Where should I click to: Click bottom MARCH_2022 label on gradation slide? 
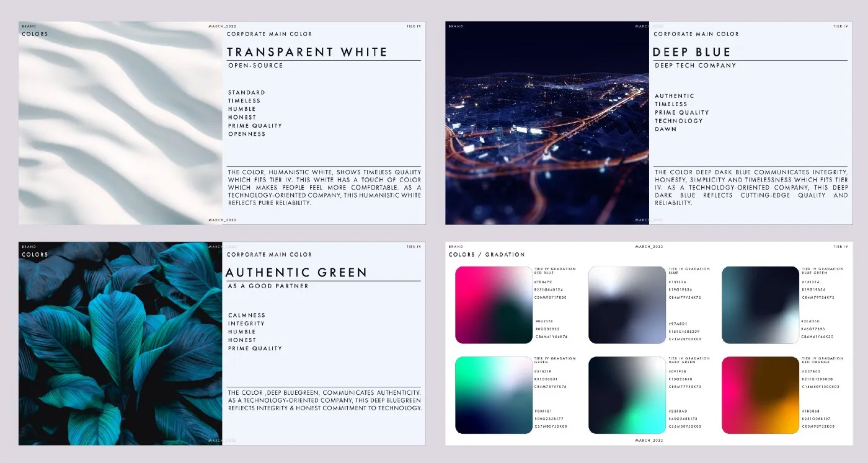pos(649,441)
